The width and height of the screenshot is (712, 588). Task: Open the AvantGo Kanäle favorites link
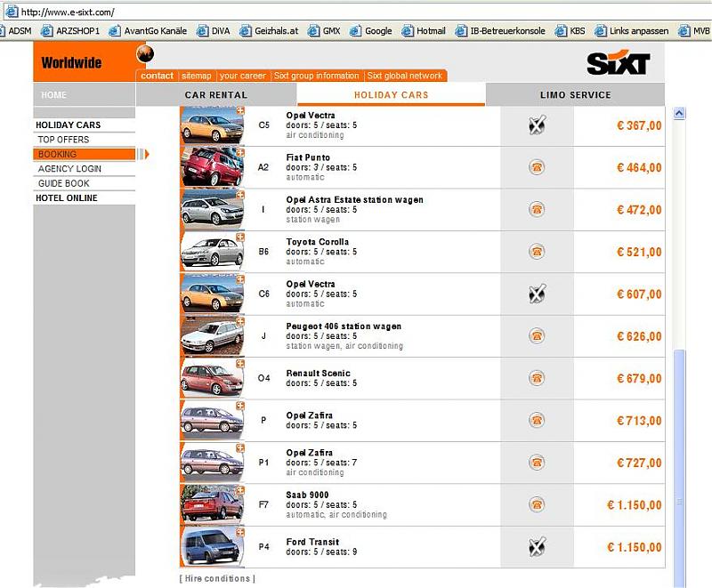click(x=148, y=31)
